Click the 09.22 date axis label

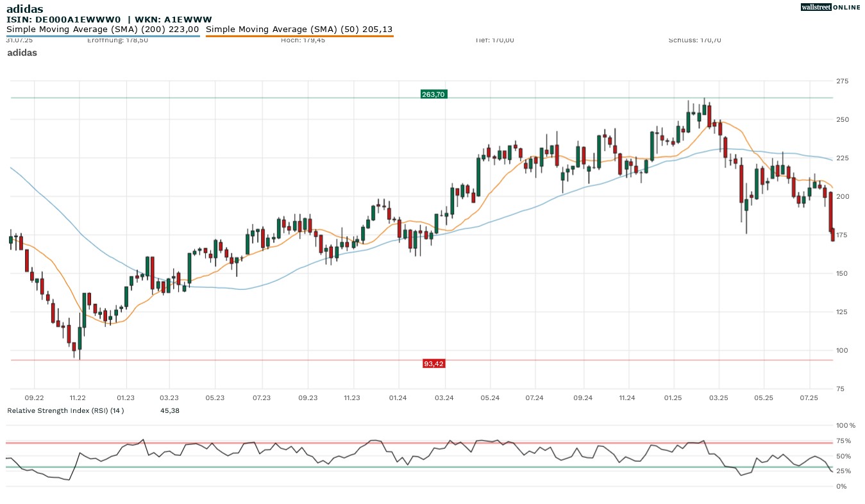coord(35,398)
